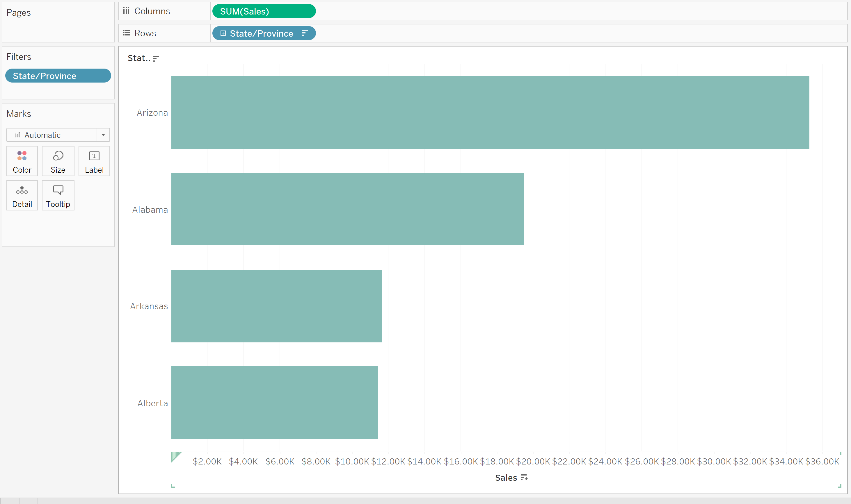
Task: Click the mark type dropdown arrow
Action: pyautogui.click(x=103, y=135)
